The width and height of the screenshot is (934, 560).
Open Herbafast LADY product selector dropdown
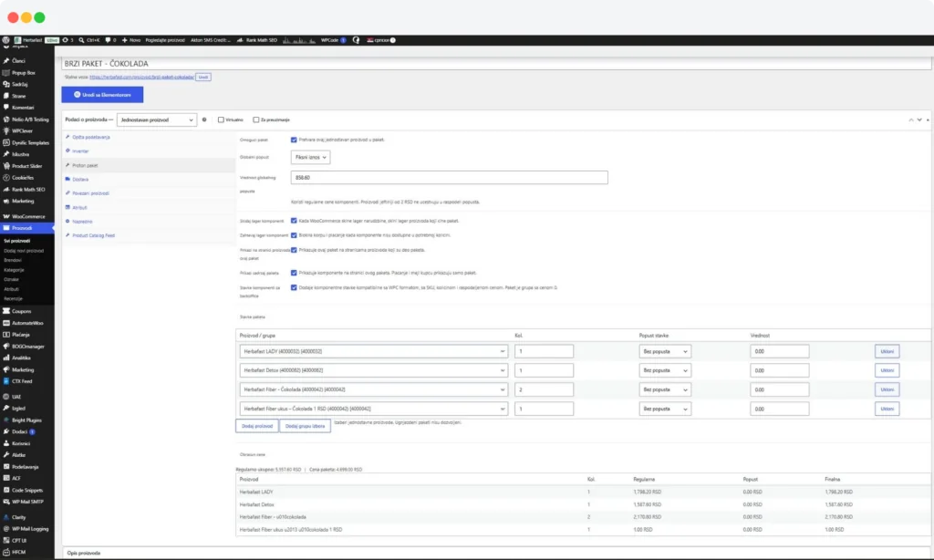(373, 351)
